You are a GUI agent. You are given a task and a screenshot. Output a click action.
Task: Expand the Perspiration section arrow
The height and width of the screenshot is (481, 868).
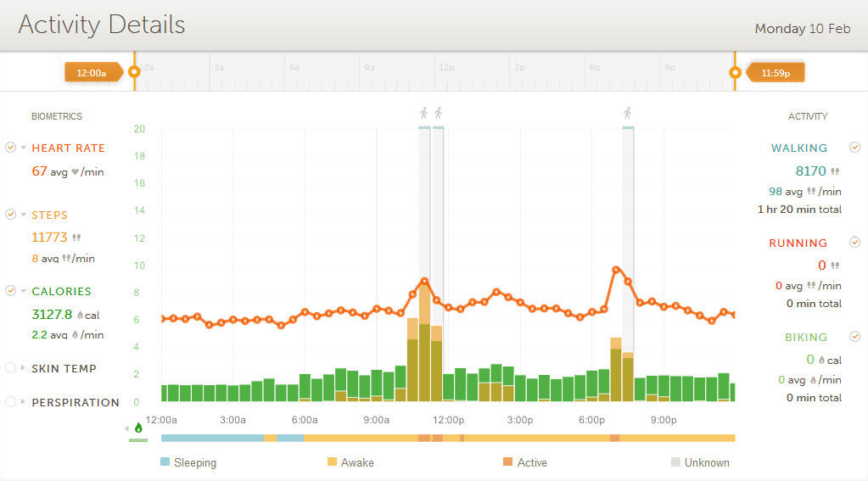point(24,402)
